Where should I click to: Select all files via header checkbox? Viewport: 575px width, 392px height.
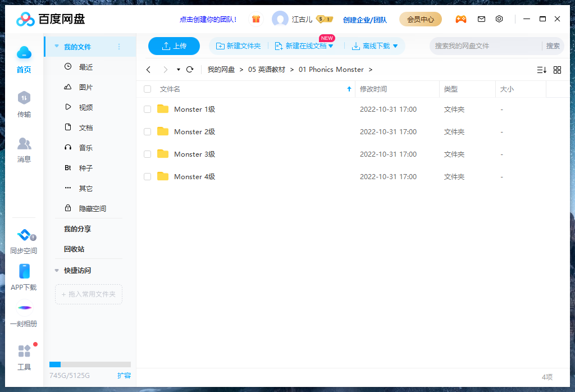(x=147, y=89)
